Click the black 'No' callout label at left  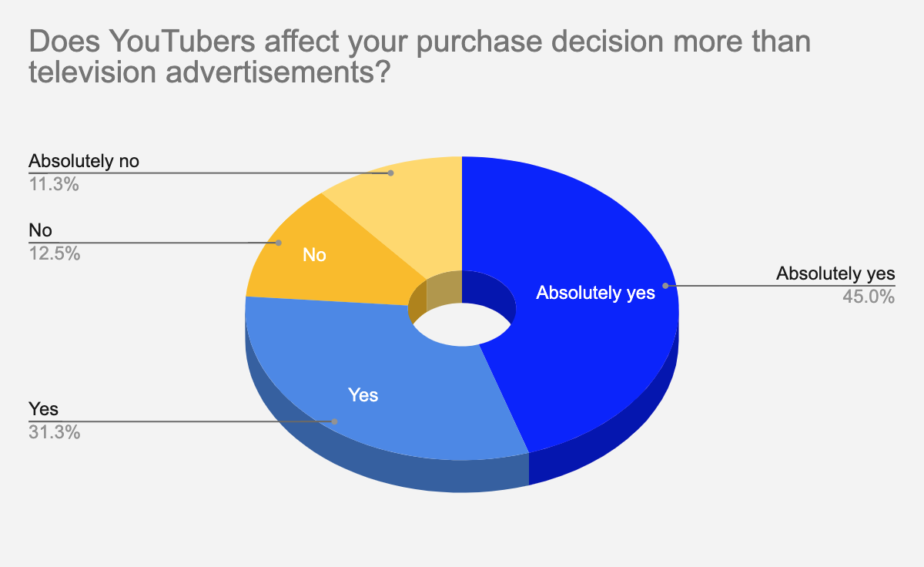(40, 230)
